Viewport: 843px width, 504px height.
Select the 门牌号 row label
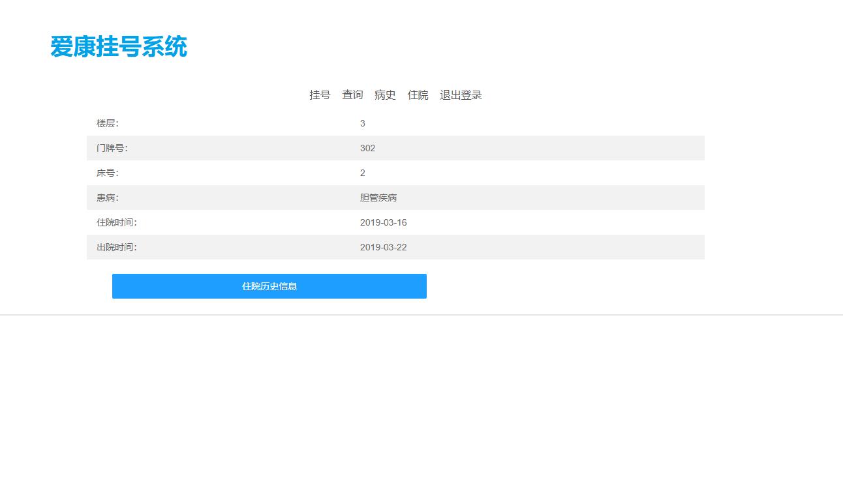tap(112, 148)
